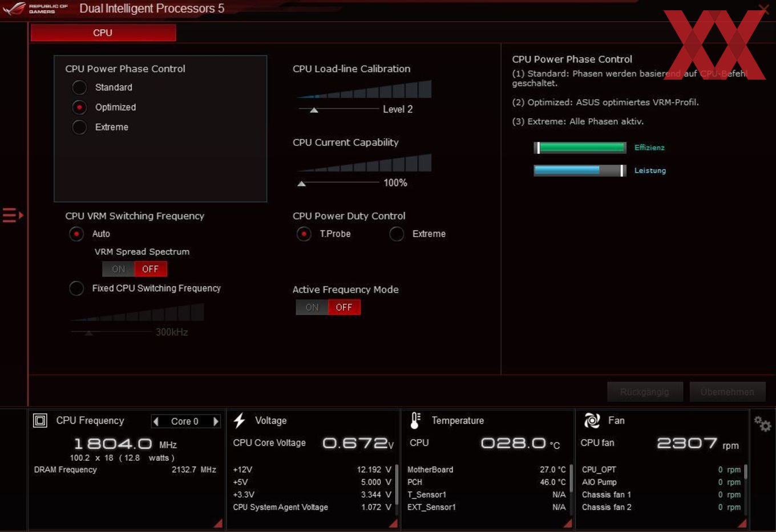Click the Fan spinner icon

point(592,421)
